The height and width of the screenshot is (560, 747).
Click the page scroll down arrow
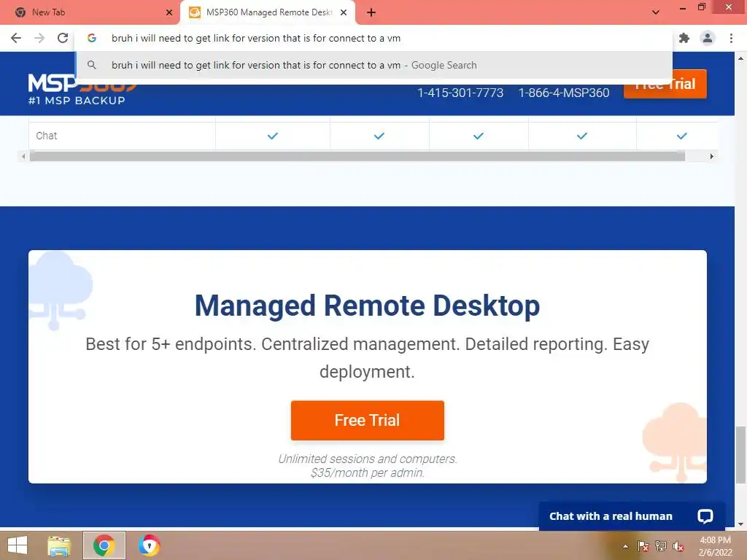[740, 525]
